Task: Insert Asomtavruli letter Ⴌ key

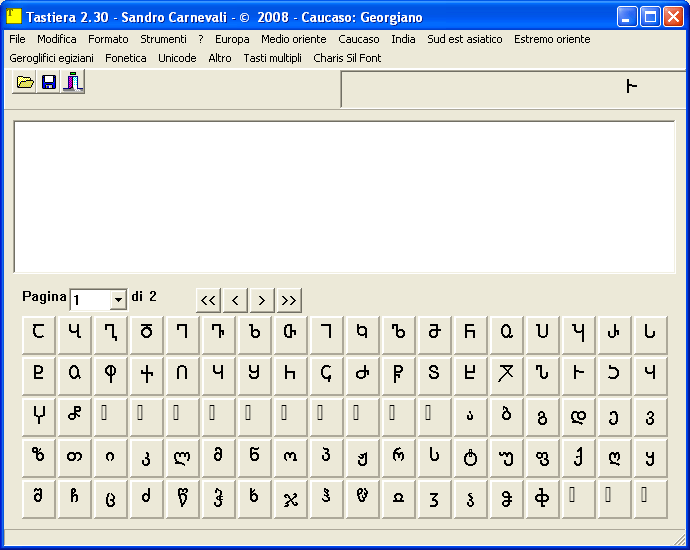Action: (x=471, y=334)
